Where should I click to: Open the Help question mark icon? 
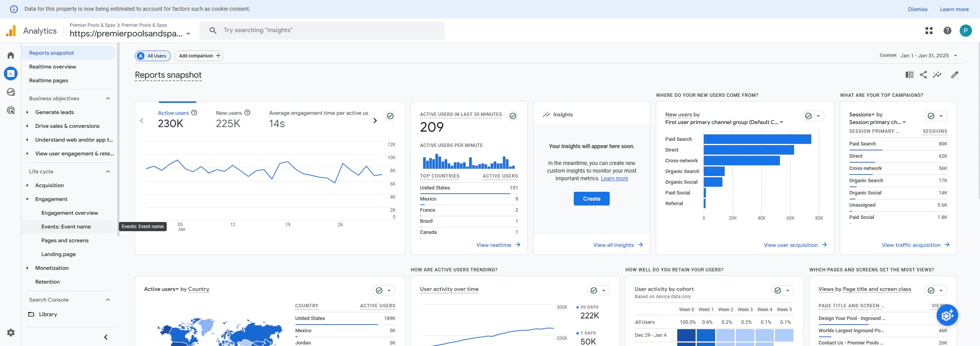point(947,31)
